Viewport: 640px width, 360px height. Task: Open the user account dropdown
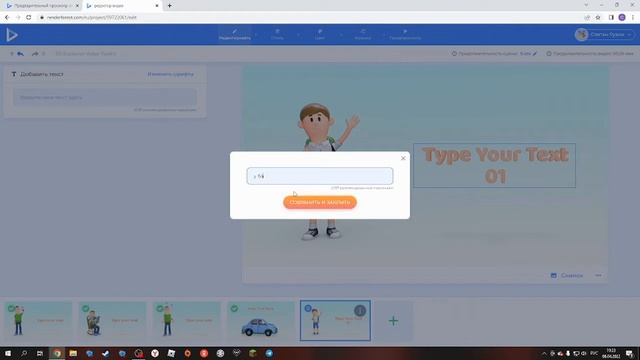click(604, 35)
